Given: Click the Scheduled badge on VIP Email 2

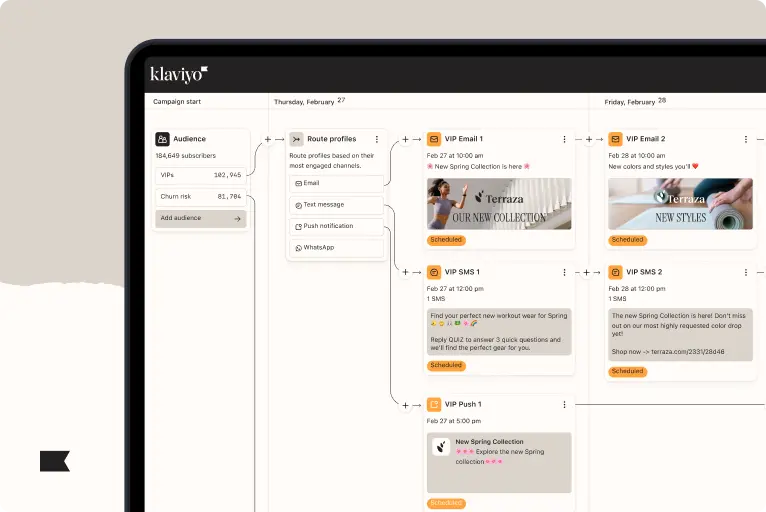Looking at the screenshot, I should (628, 240).
